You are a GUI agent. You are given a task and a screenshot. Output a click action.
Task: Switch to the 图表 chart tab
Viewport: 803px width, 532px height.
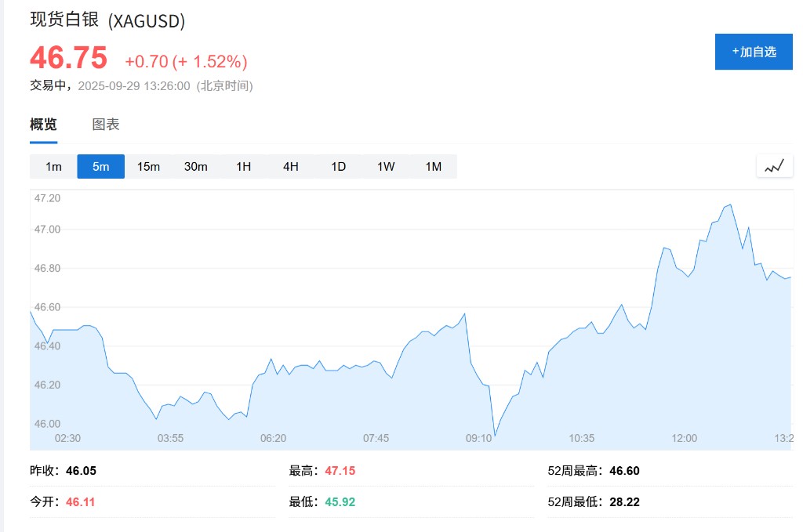(x=106, y=125)
